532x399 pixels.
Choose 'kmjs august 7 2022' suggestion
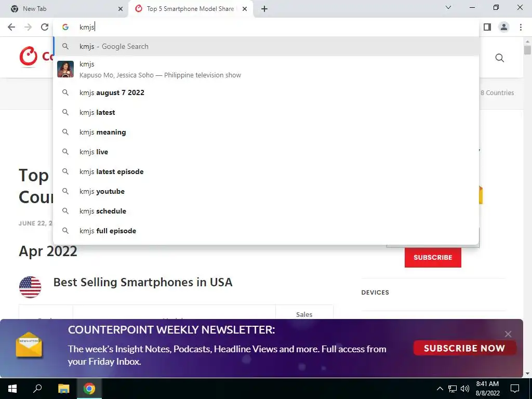coord(267,92)
